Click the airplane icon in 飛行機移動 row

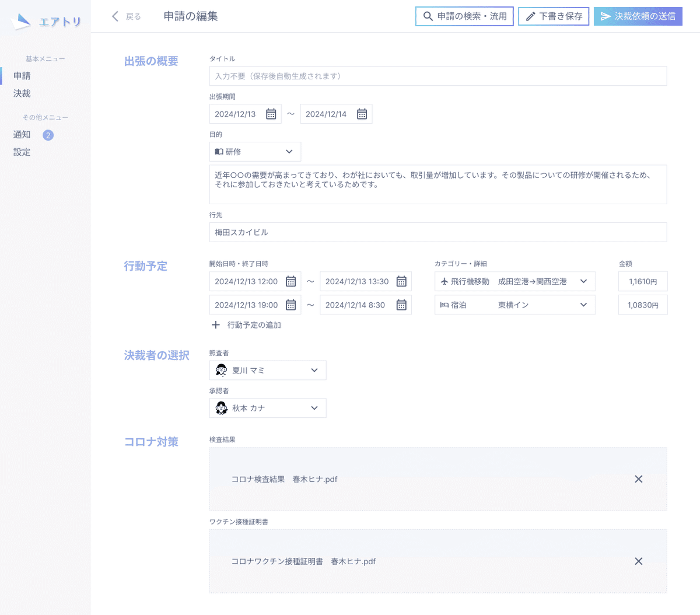point(444,281)
